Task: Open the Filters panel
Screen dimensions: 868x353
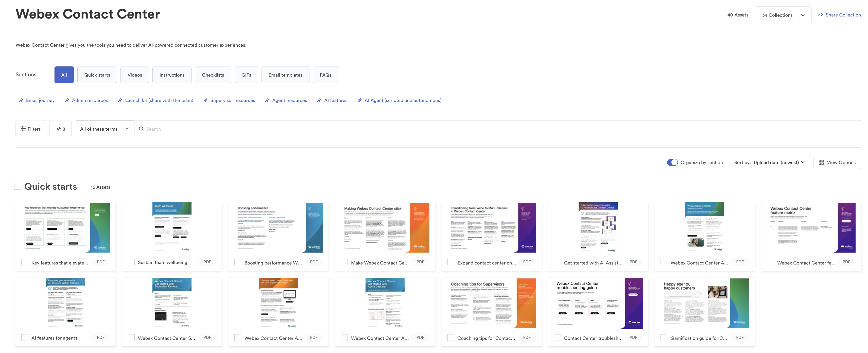Action: (x=31, y=129)
